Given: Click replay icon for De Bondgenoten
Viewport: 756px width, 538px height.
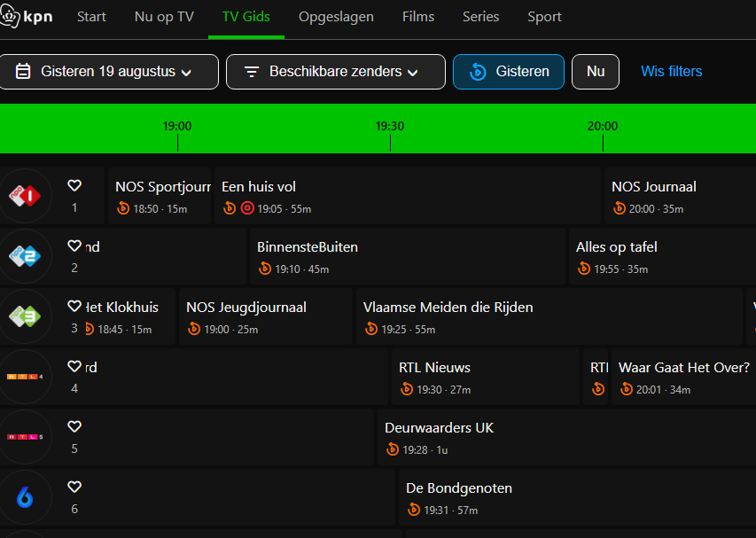Looking at the screenshot, I should 414,510.
